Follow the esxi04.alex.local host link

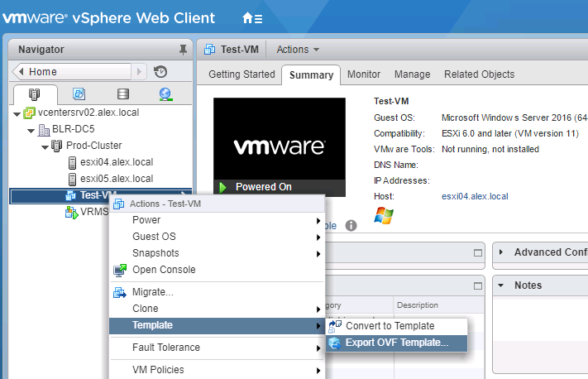tap(475, 196)
